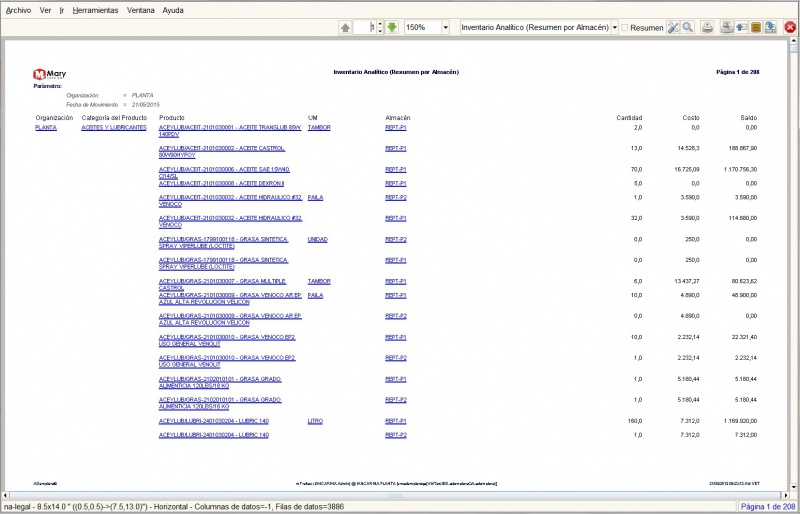Go to previous page with gray up arrow

coord(345,28)
